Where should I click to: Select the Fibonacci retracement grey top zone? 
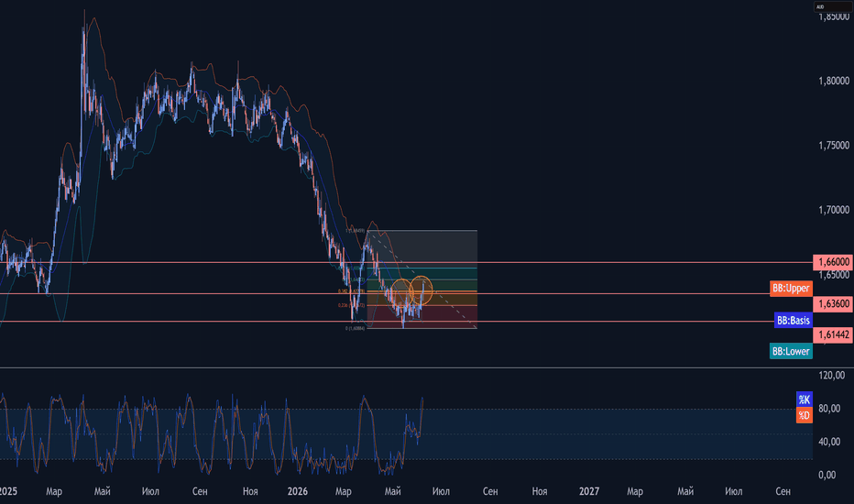pyautogui.click(x=422, y=249)
